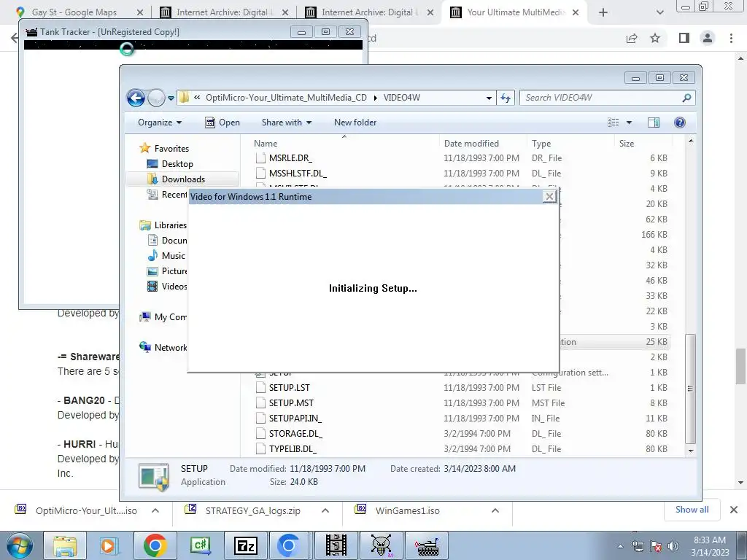Select the SETUP.LST file

pyautogui.click(x=289, y=388)
